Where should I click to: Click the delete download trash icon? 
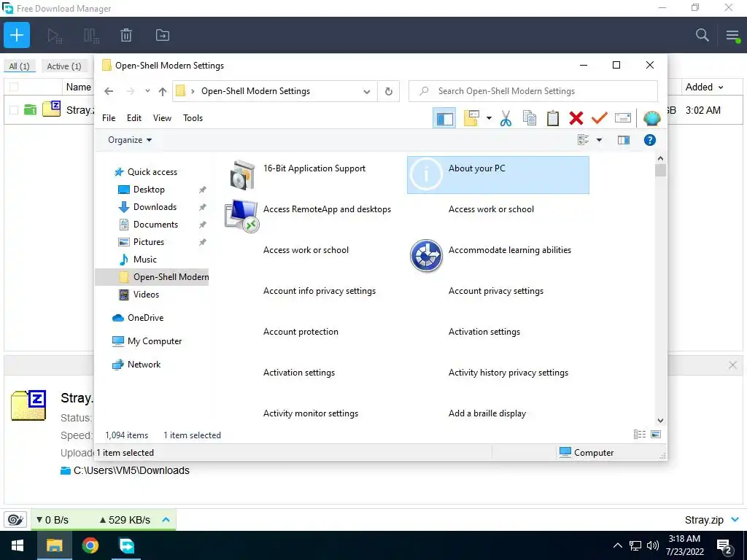click(126, 35)
